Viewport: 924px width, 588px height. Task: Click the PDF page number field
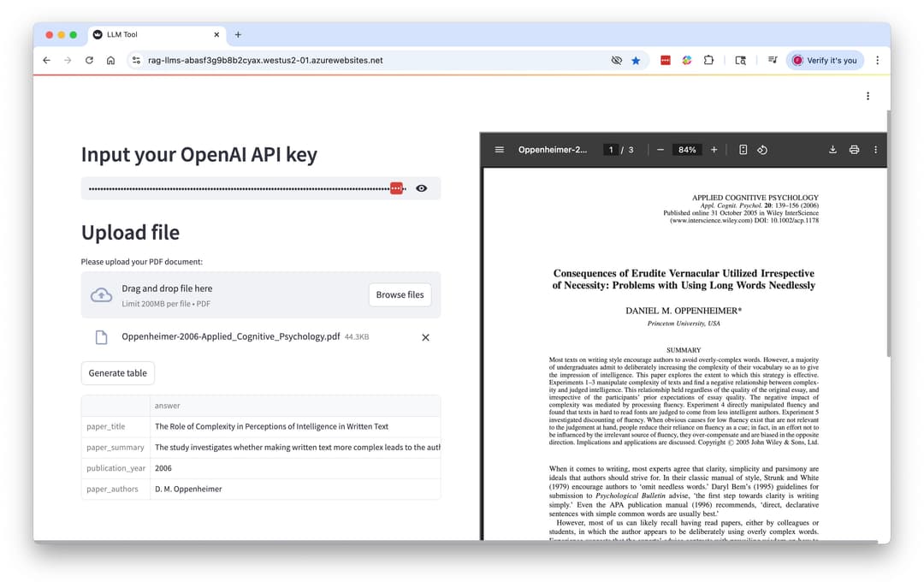611,150
